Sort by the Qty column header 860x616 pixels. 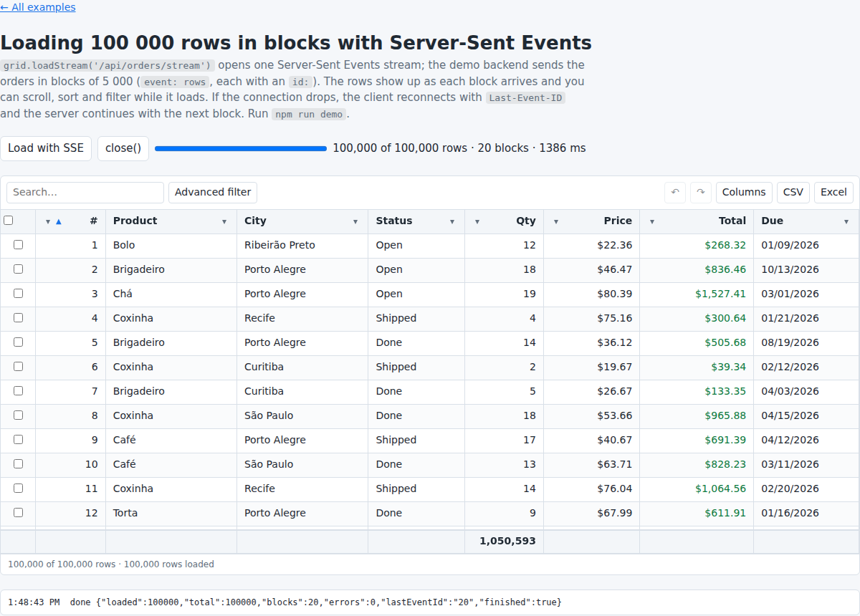(526, 221)
